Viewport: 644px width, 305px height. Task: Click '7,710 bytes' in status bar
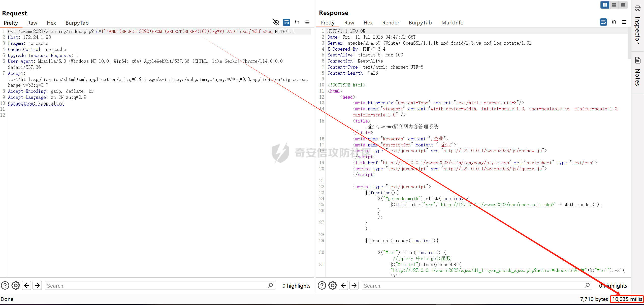coord(594,299)
